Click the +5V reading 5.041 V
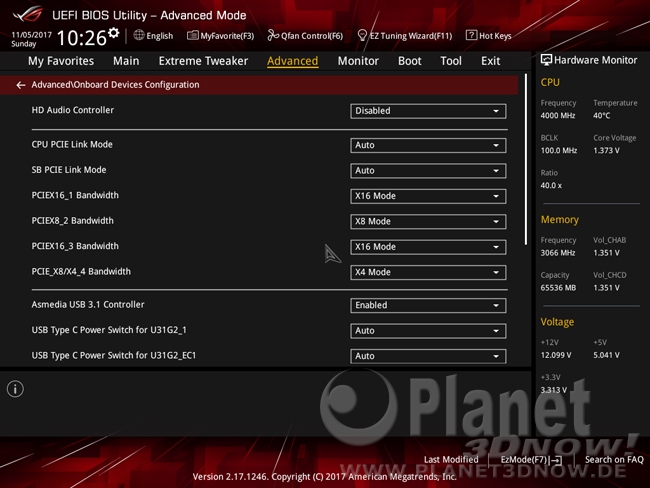 (606, 355)
